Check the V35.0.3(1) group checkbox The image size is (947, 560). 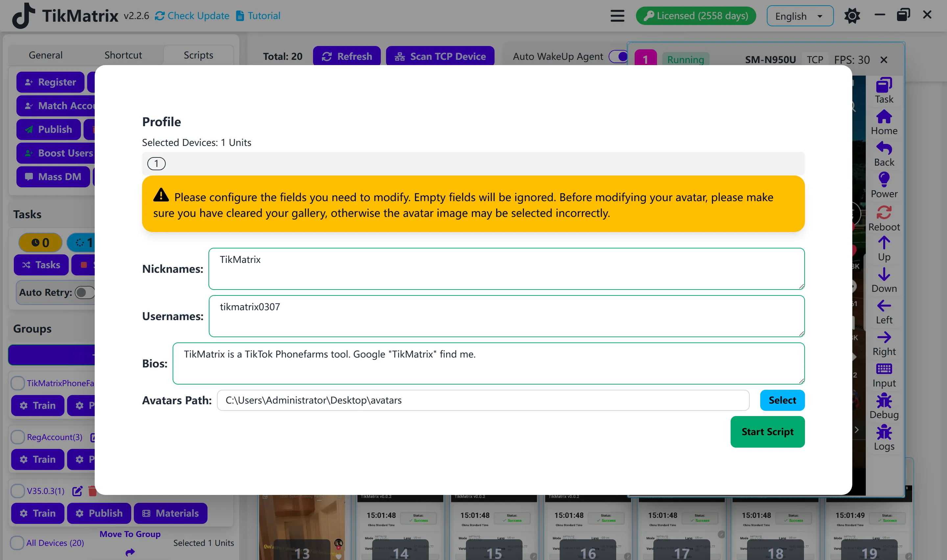coord(18,491)
